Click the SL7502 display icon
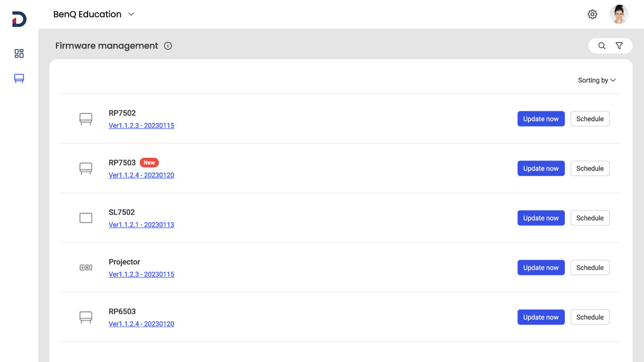The height and width of the screenshot is (362, 644). 86,218
